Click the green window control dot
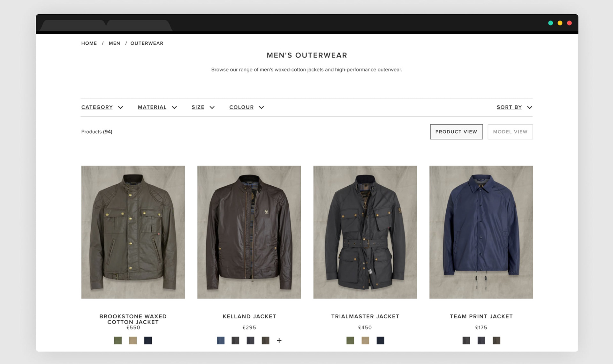The image size is (613, 364). click(x=550, y=23)
